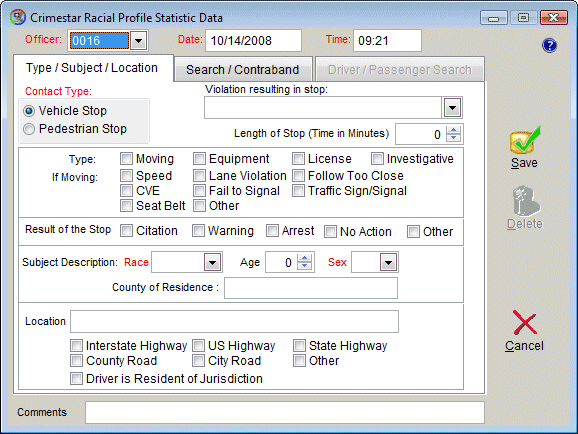Minimize the Crimestar window
The height and width of the screenshot is (434, 578).
click(x=494, y=18)
